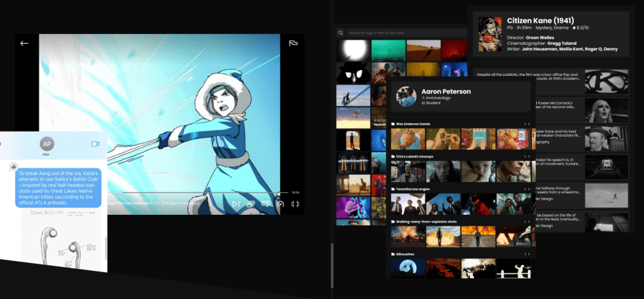The width and height of the screenshot is (644, 299).
Task: Click the Aaron Peterson profile name
Action: click(446, 91)
